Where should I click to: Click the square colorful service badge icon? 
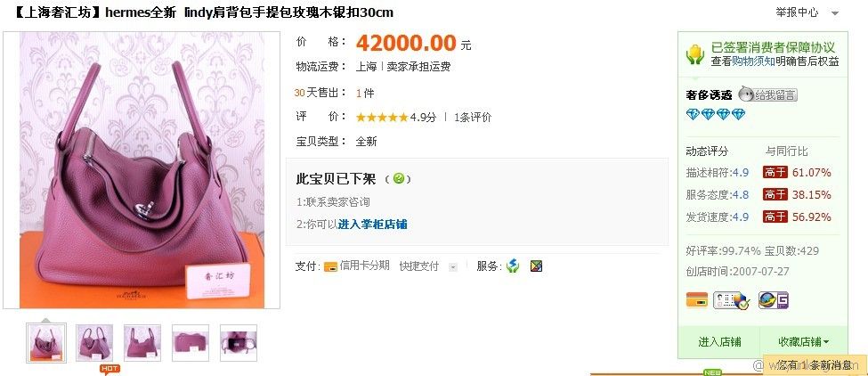[536, 266]
